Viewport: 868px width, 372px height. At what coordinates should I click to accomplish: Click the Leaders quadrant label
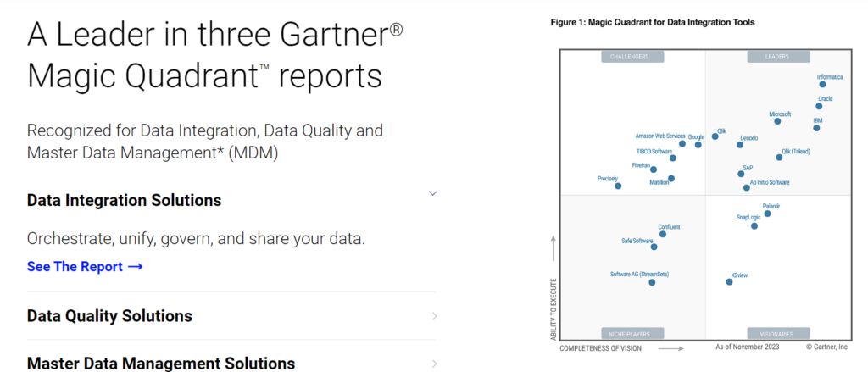click(778, 57)
